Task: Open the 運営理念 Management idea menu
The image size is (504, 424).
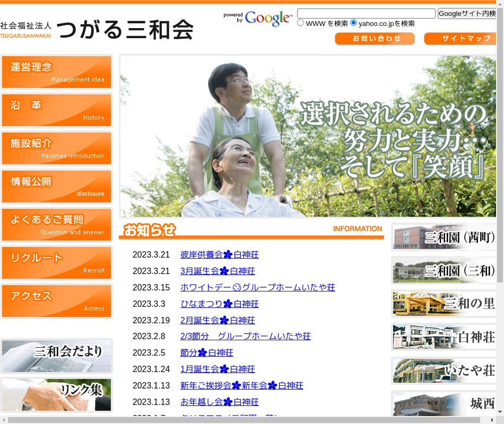Action: pos(56,72)
